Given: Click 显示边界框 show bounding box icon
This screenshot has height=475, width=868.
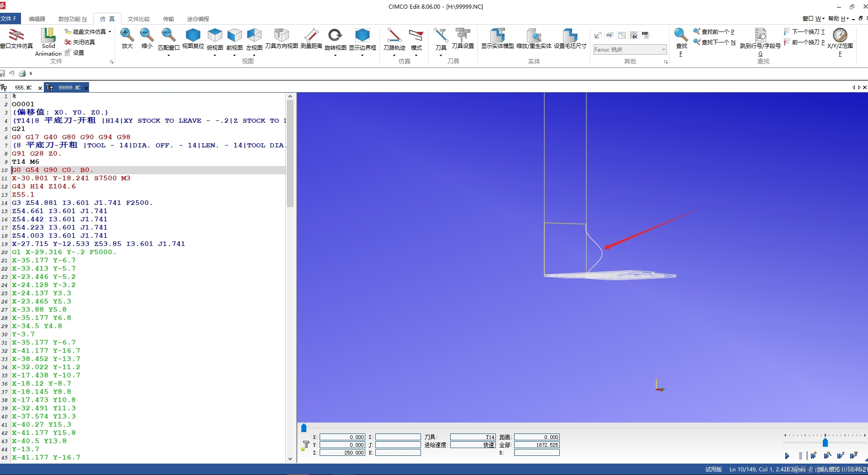Looking at the screenshot, I should 362,35.
